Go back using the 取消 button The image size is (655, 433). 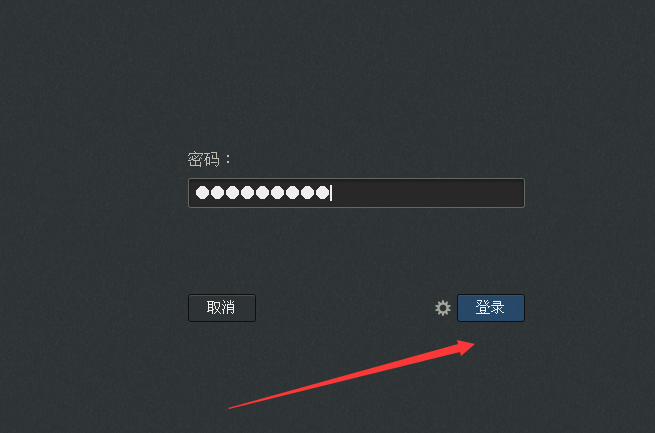pos(222,308)
